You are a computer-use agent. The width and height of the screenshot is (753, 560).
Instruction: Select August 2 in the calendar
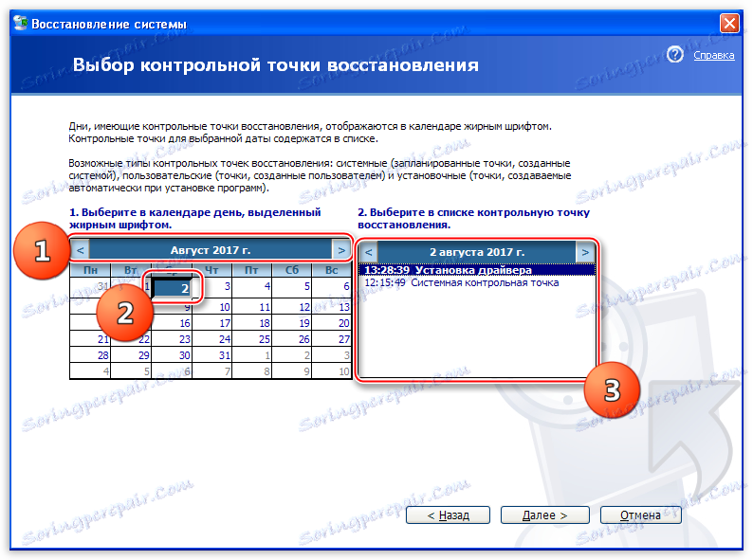click(x=172, y=288)
